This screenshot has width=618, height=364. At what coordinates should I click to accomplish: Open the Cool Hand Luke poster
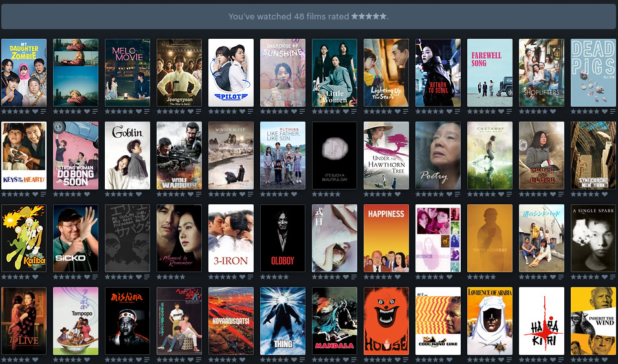pos(438,321)
